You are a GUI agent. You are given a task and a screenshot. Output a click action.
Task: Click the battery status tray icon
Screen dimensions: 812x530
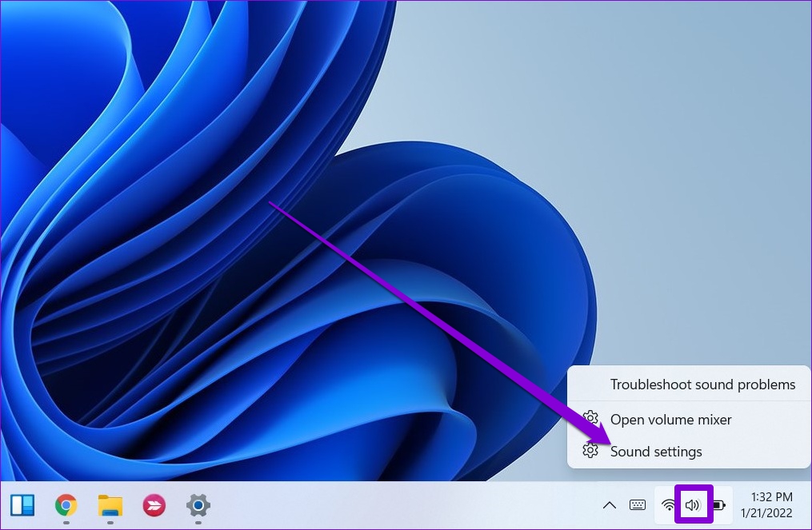pos(718,505)
